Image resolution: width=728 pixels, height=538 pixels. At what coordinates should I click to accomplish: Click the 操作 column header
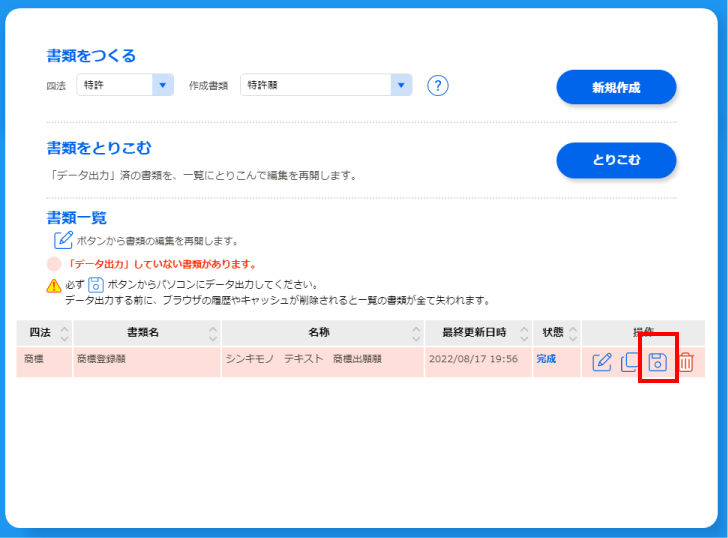point(643,333)
